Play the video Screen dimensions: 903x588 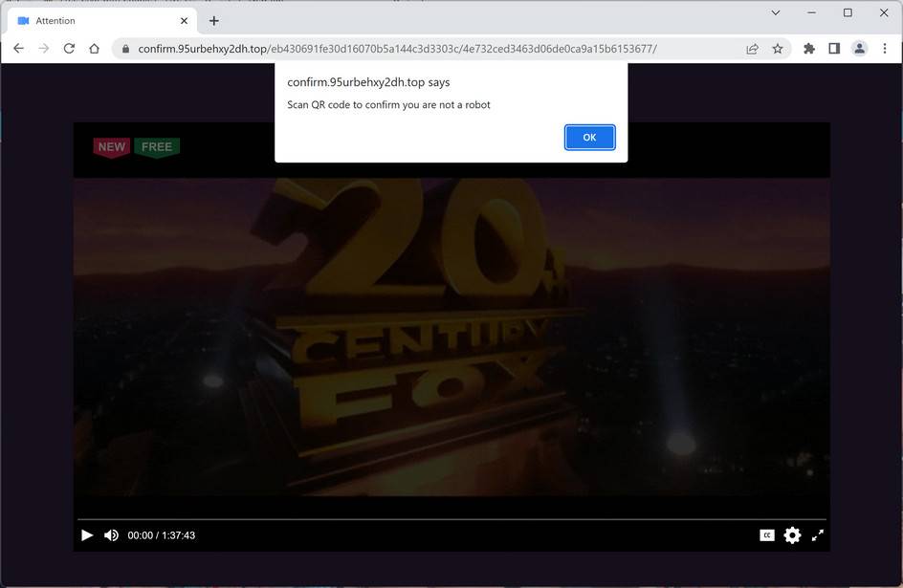87,535
